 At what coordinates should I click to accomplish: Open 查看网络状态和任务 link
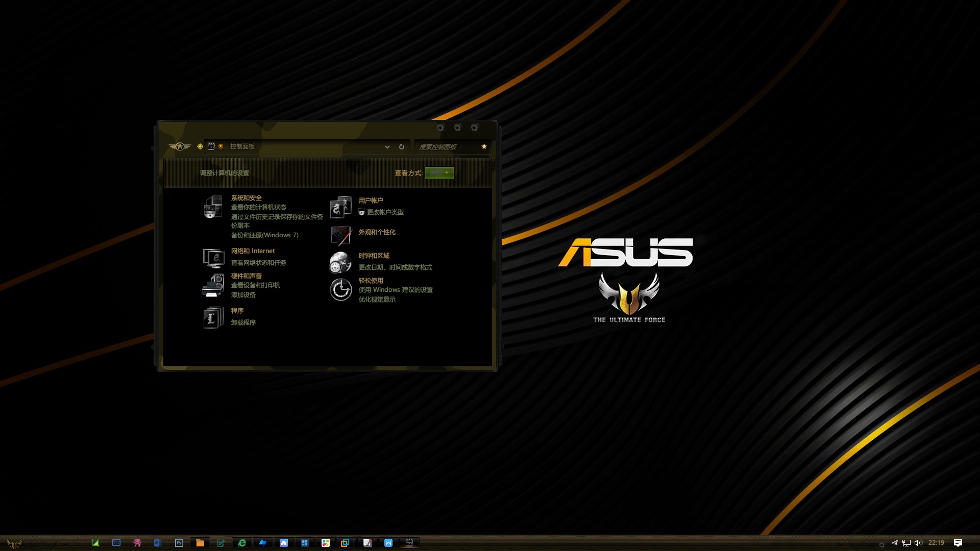coord(259,263)
